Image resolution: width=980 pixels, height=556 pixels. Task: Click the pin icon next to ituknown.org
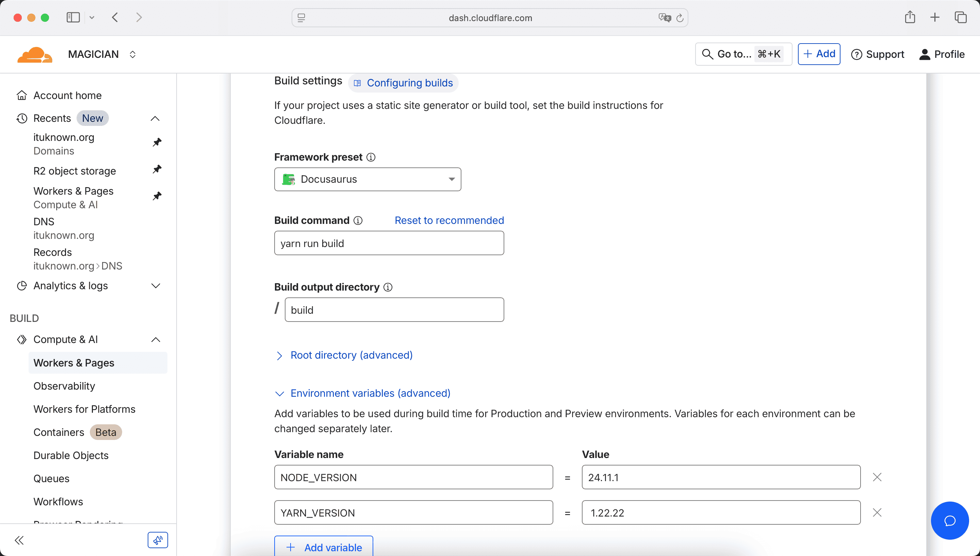[x=157, y=143]
